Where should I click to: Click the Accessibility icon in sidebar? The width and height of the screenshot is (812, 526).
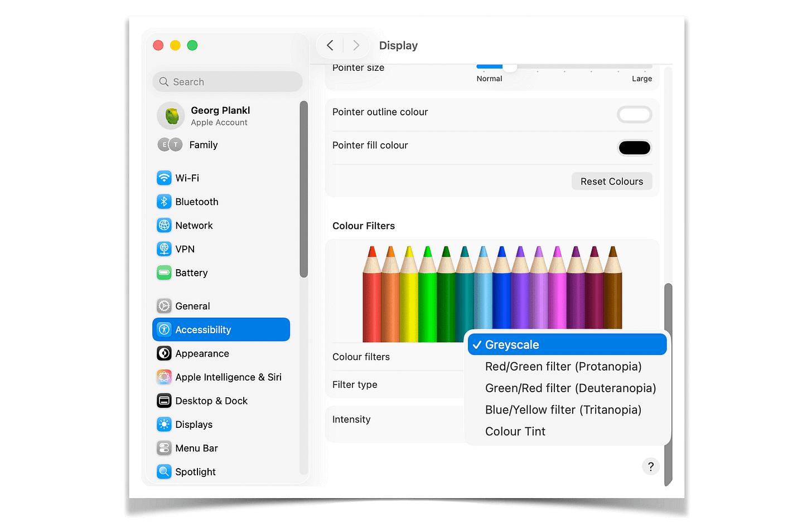click(164, 329)
